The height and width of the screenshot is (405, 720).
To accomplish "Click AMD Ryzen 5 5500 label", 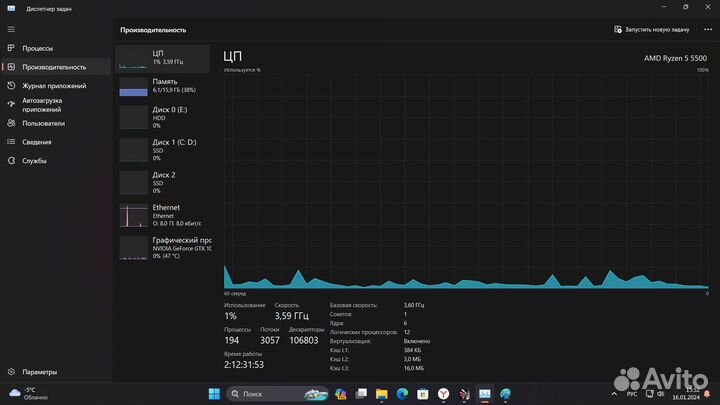I will 675,58.
